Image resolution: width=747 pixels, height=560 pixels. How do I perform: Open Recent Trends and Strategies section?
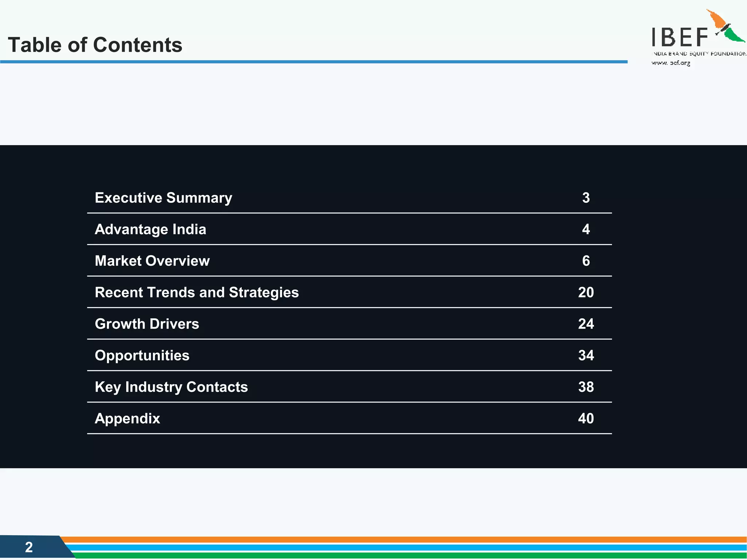[197, 292]
